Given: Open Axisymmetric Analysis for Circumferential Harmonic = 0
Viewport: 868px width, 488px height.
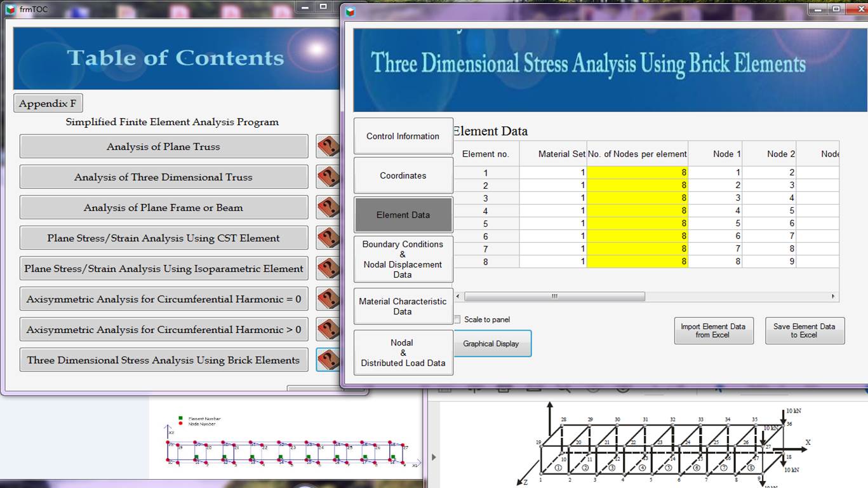Looking at the screenshot, I should click(164, 299).
